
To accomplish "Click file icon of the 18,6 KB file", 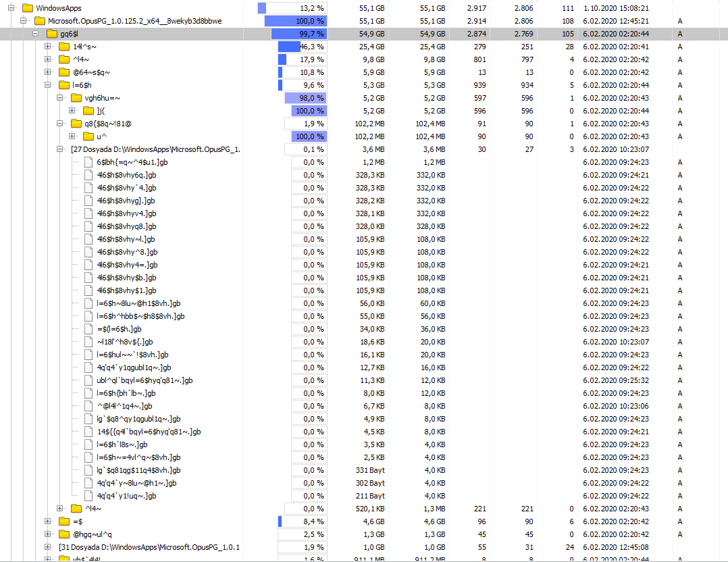I will 88,342.
